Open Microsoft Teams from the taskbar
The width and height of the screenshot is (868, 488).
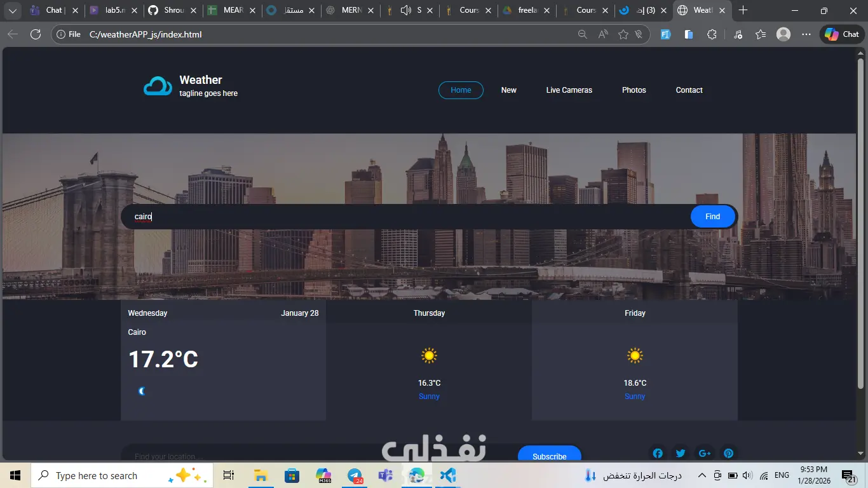click(386, 475)
